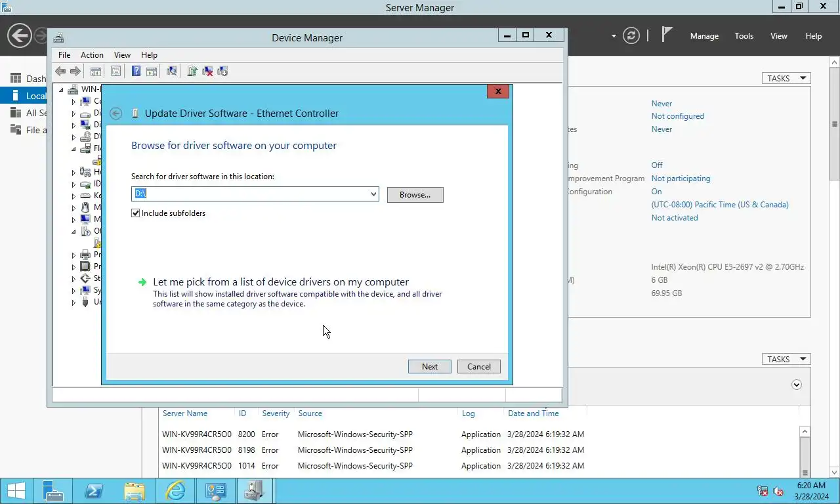Open the driver location path dropdown
Screen dimensions: 840x504
(373, 194)
